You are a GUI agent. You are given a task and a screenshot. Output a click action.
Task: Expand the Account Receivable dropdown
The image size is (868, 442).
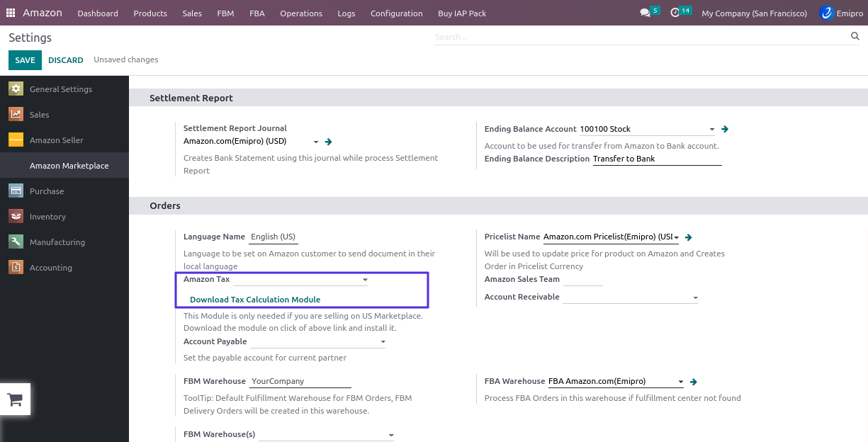695,297
